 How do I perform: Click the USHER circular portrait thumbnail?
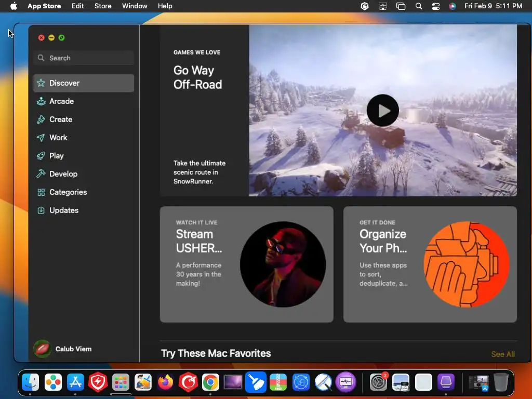(283, 264)
